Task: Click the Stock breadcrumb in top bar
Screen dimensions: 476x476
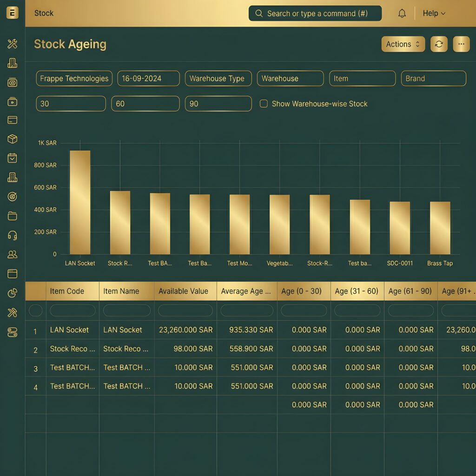Action: click(44, 13)
